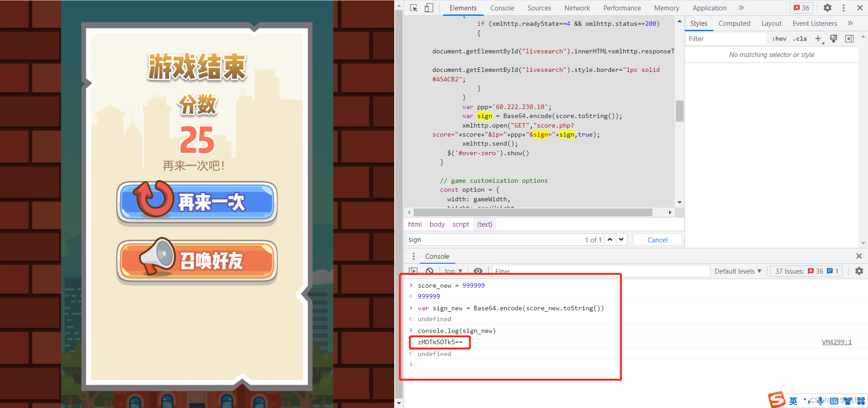Open the Console drawer three-dot menu
Image resolution: width=868 pixels, height=408 pixels.
413,256
